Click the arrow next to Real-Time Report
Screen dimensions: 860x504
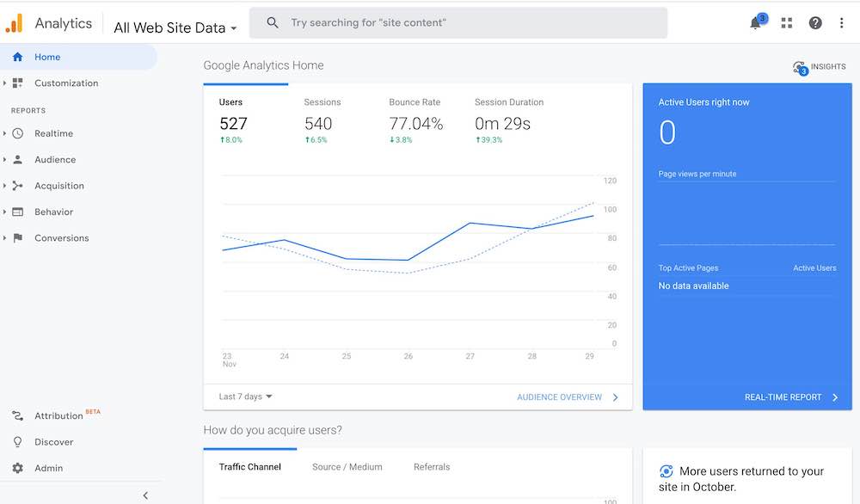835,397
